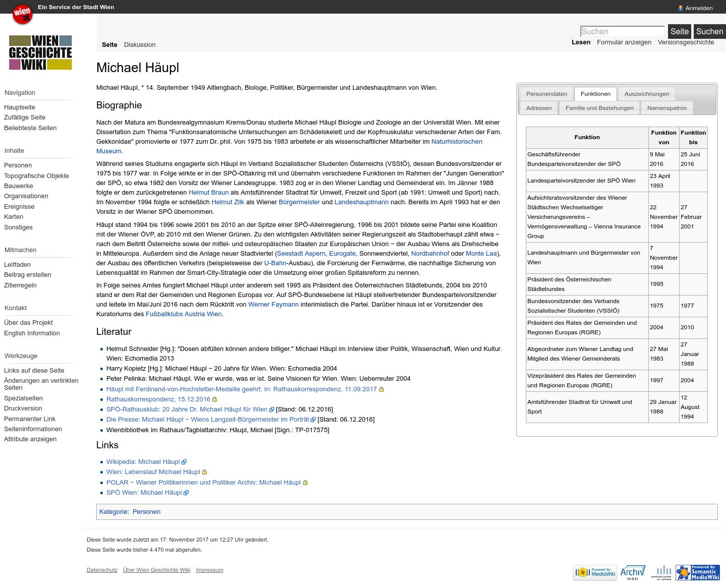Open English Information
This screenshot has height=588, width=726.
click(32, 333)
